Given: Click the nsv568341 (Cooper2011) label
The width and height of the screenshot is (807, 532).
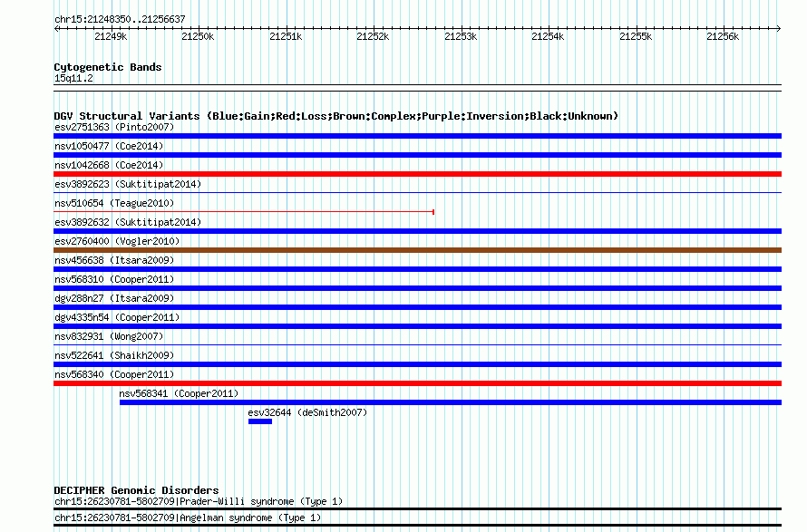Looking at the screenshot, I should click(x=179, y=393).
